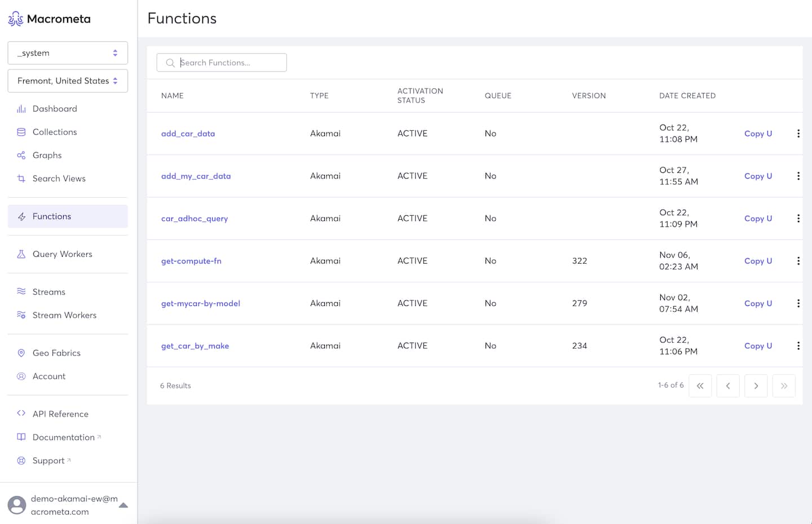812x524 pixels.
Task: Open the get-mycar-by-model function link
Action: (201, 304)
